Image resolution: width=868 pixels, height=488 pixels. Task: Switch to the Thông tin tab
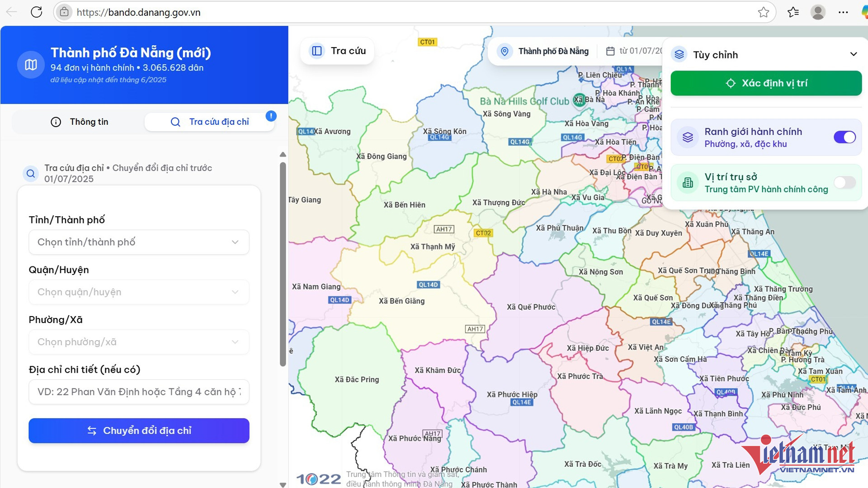click(x=80, y=122)
